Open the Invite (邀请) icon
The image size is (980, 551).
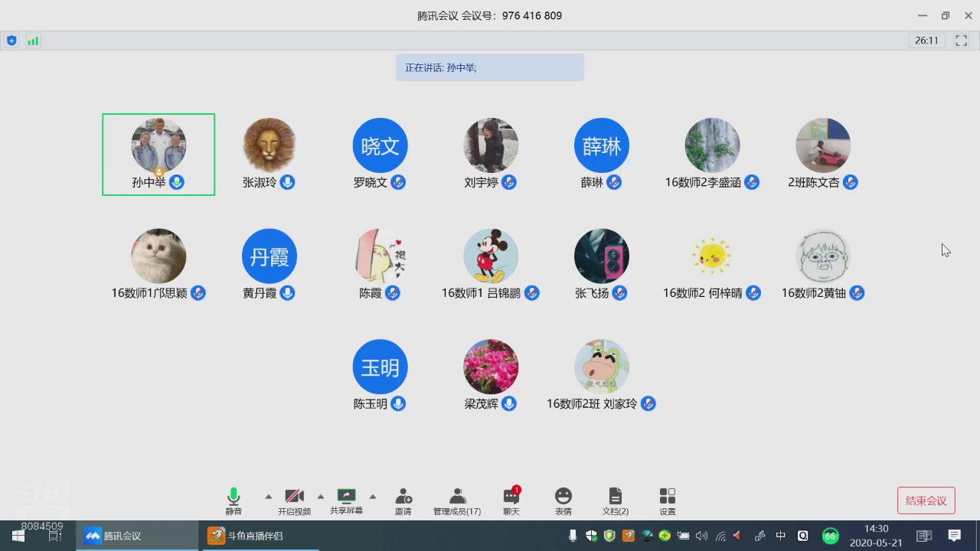(403, 500)
